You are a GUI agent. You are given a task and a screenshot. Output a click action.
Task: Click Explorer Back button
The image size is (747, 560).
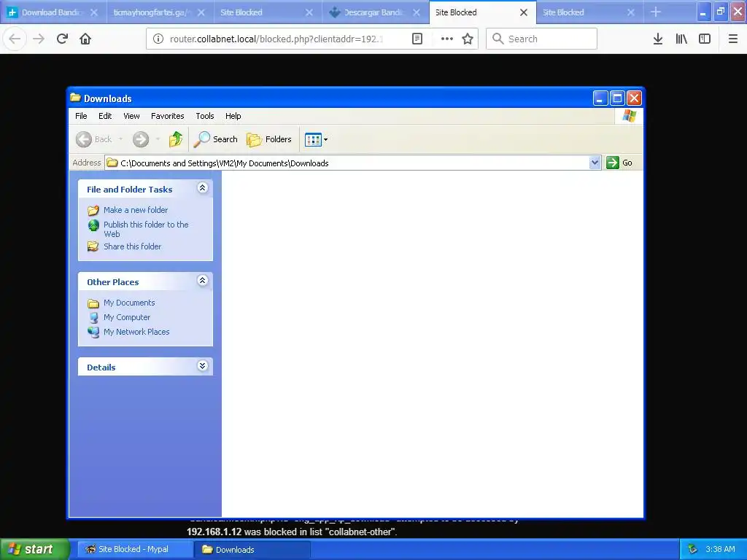click(x=94, y=139)
